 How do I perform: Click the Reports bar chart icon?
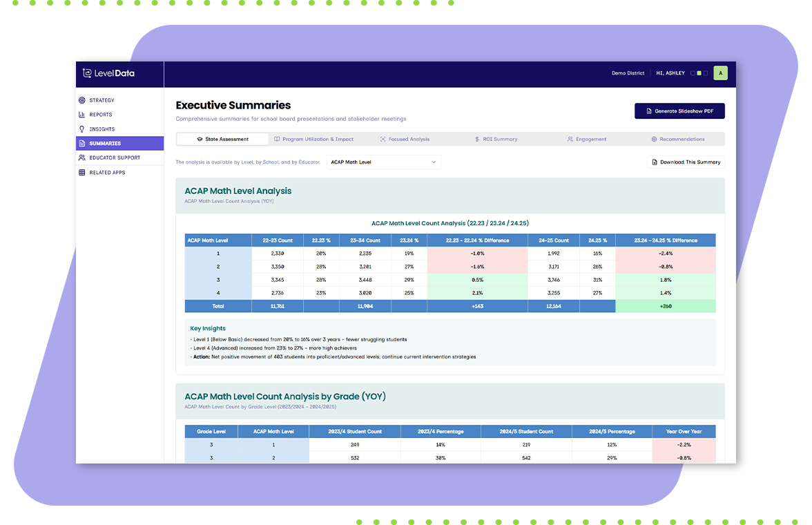click(82, 115)
